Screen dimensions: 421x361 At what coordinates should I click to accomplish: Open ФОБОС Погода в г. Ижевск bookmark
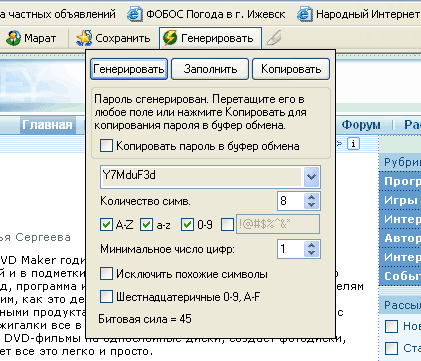coord(206,14)
